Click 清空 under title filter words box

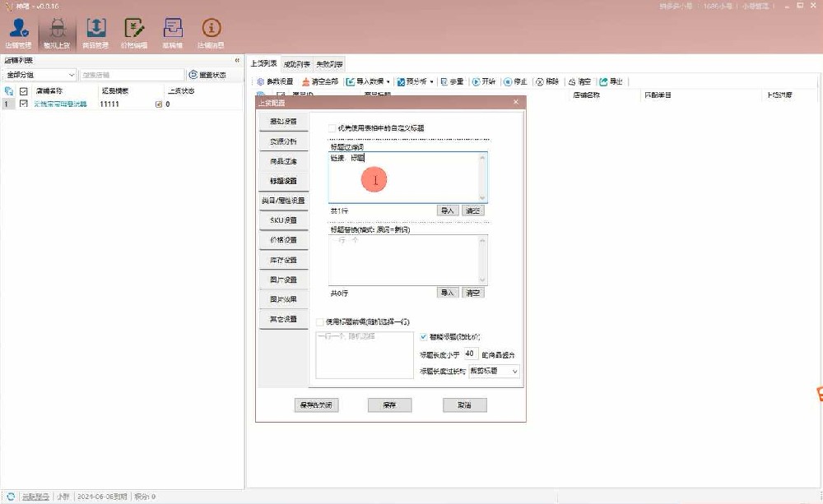473,210
